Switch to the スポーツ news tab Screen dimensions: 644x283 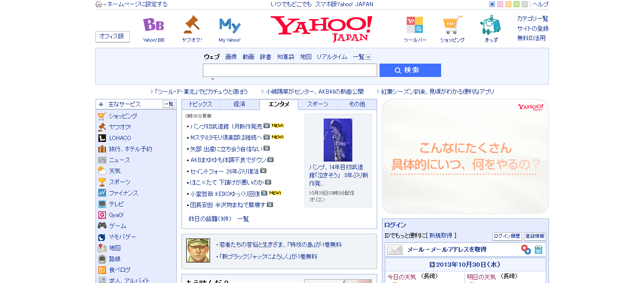click(x=318, y=104)
